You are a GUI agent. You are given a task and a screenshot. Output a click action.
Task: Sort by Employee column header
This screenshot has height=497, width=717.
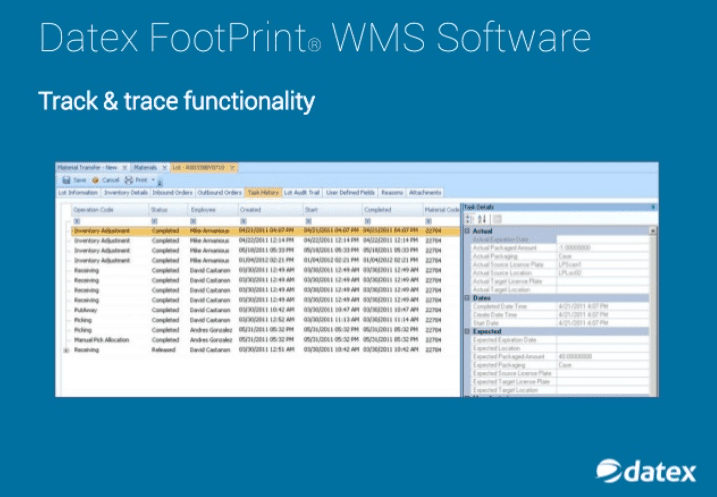[x=213, y=210]
